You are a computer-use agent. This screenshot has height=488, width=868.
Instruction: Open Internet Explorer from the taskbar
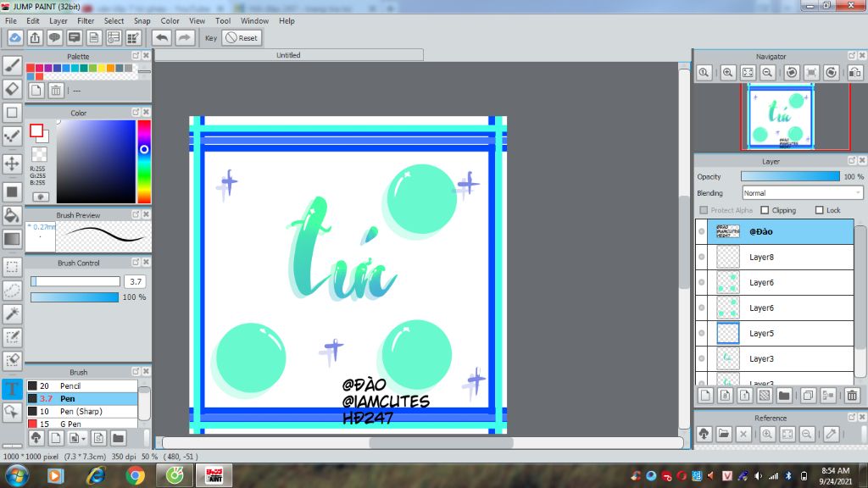pyautogui.click(x=95, y=475)
